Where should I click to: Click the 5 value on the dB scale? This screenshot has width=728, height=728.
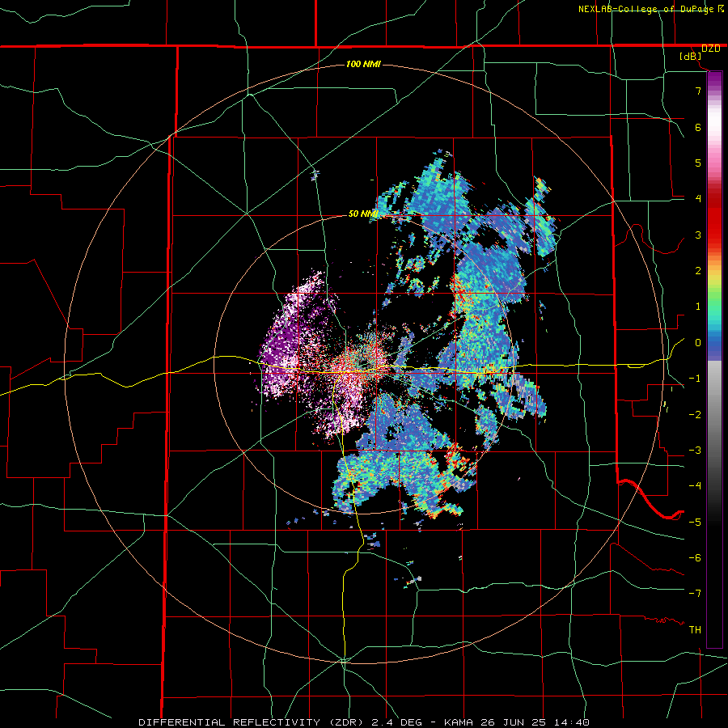(x=698, y=163)
